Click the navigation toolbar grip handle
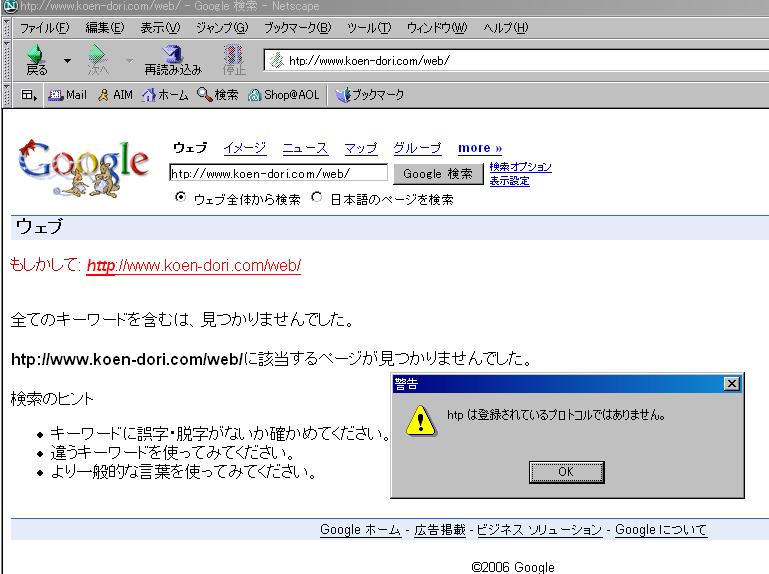 click(x=6, y=60)
